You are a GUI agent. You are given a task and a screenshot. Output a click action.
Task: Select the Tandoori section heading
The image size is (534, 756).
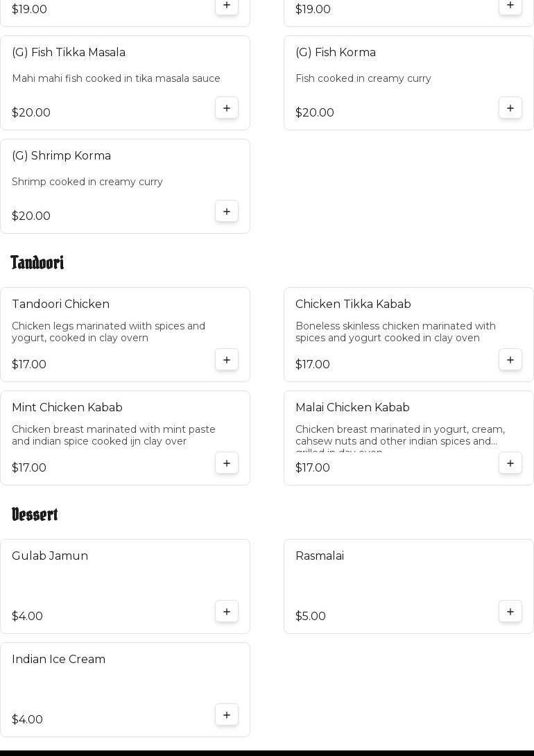pos(37,262)
